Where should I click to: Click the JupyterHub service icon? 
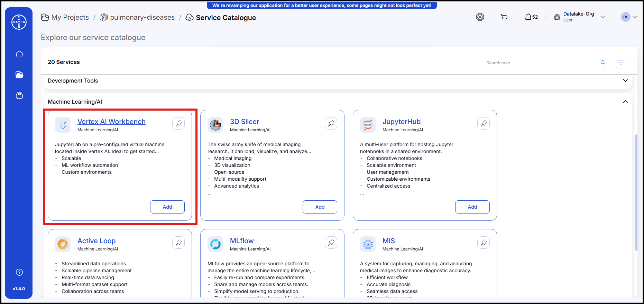pos(368,125)
